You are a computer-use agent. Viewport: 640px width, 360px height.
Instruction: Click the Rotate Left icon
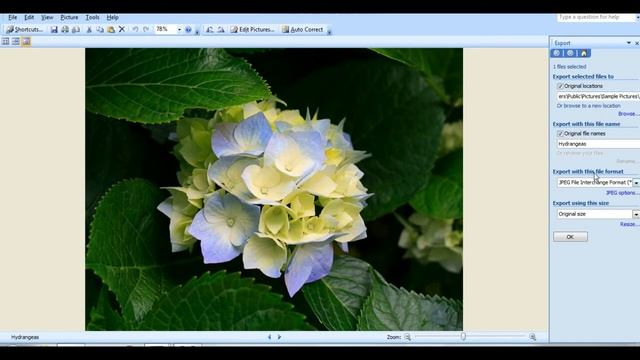pos(209,29)
